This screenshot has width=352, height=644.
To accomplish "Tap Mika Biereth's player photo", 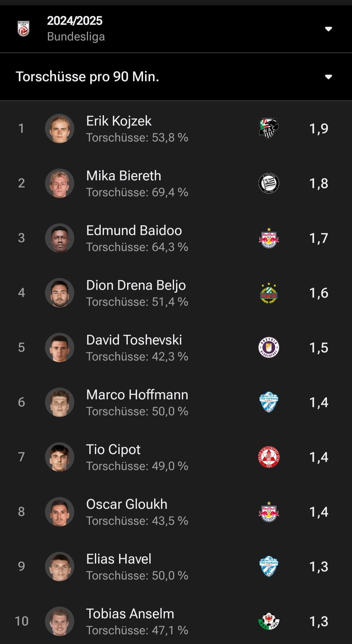I will tap(60, 183).
